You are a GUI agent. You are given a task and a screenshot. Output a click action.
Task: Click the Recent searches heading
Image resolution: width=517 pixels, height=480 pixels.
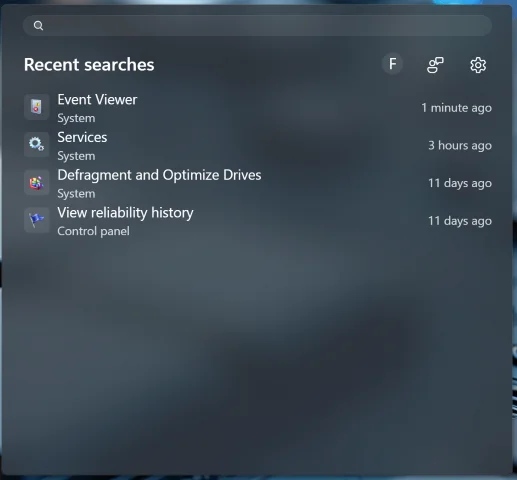tap(89, 65)
